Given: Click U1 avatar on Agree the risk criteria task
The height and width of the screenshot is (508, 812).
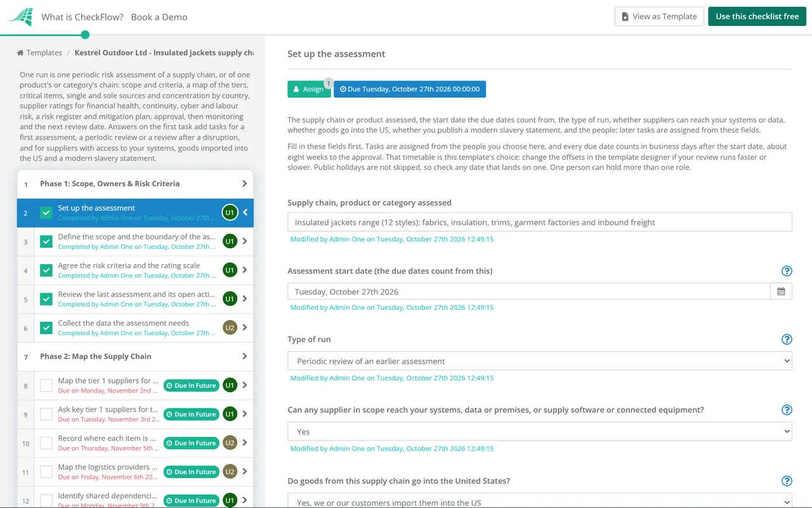Looking at the screenshot, I should [230, 270].
